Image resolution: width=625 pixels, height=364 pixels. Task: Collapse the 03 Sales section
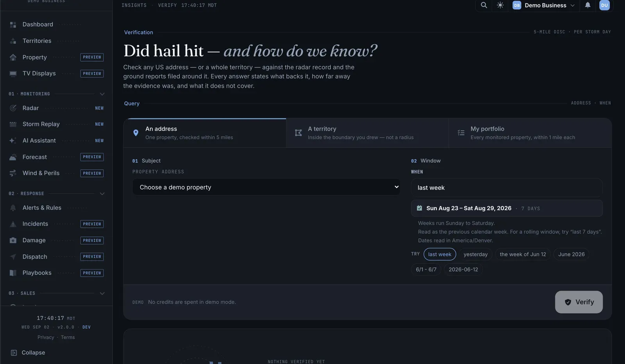102,293
